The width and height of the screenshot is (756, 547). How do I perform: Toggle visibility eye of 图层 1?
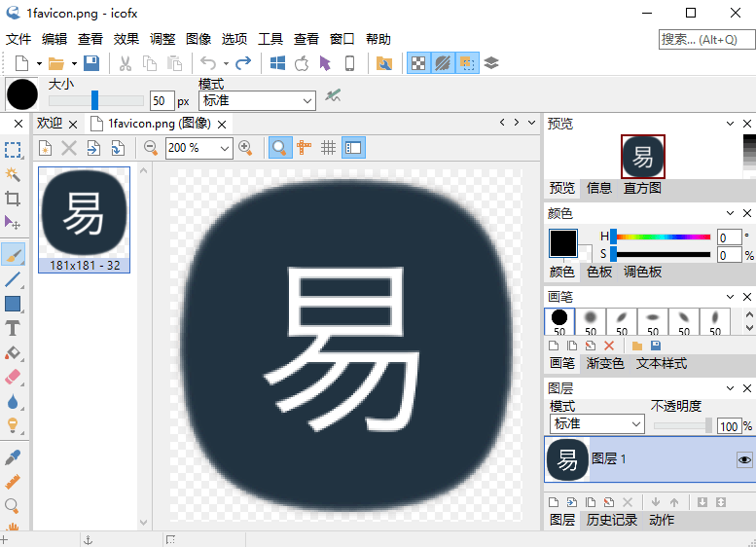click(x=744, y=459)
